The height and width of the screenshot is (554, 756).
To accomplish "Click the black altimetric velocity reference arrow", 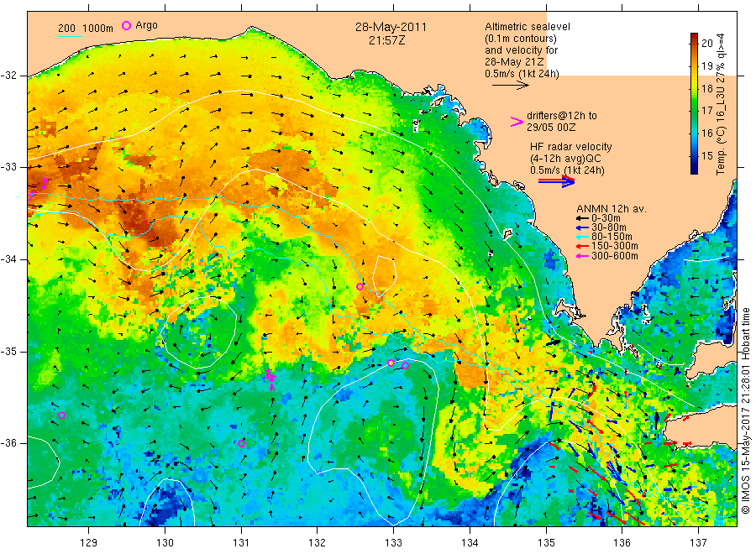I will (510, 86).
